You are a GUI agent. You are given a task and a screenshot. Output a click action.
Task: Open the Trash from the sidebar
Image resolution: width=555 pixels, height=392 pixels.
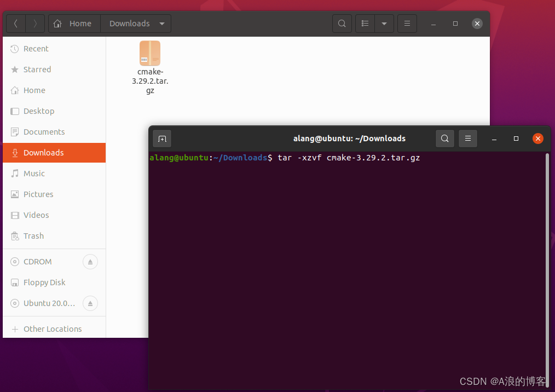point(34,236)
